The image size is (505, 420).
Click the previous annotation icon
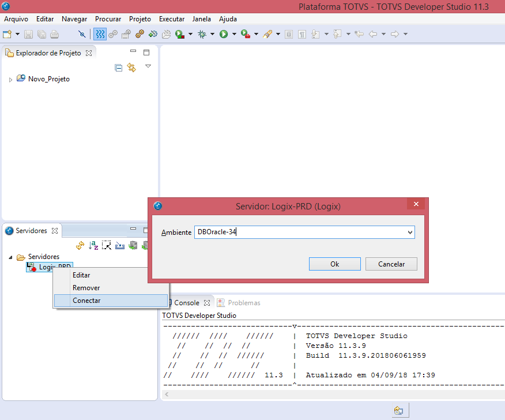click(337, 34)
